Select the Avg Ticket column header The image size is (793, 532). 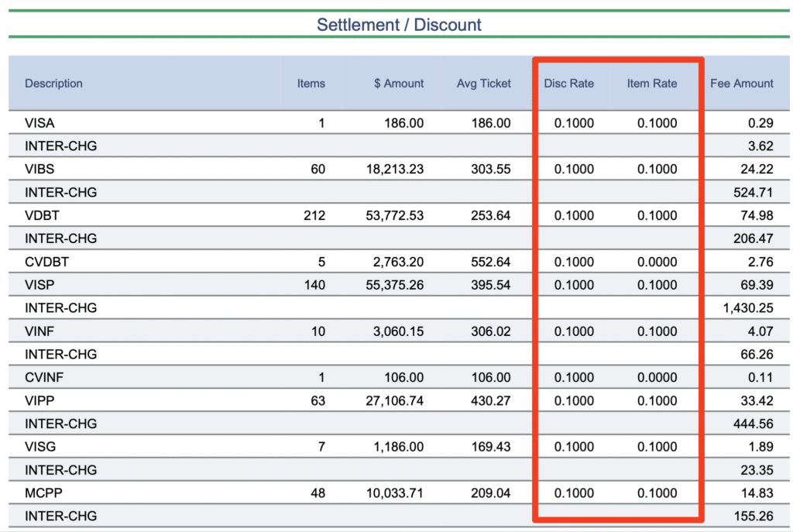point(484,84)
